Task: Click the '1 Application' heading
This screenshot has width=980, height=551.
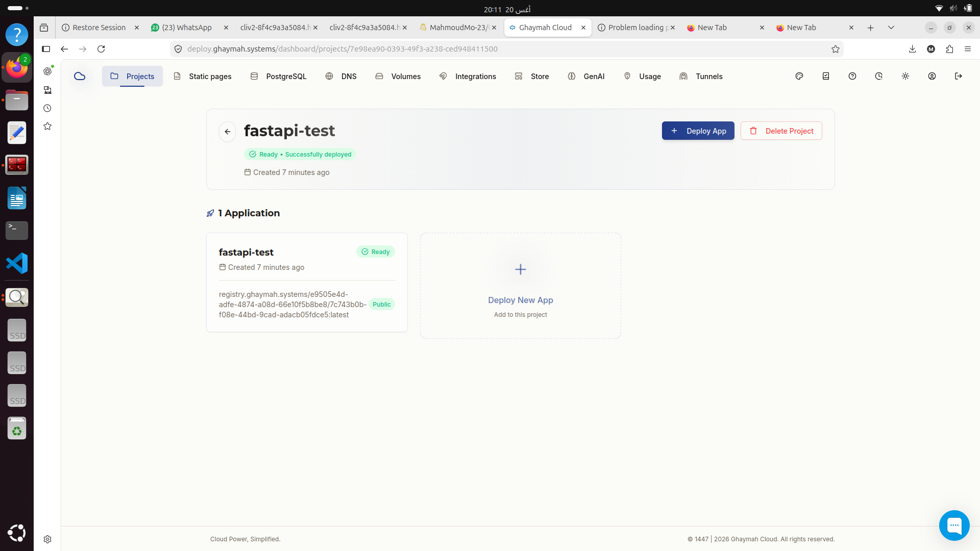Action: tap(249, 213)
